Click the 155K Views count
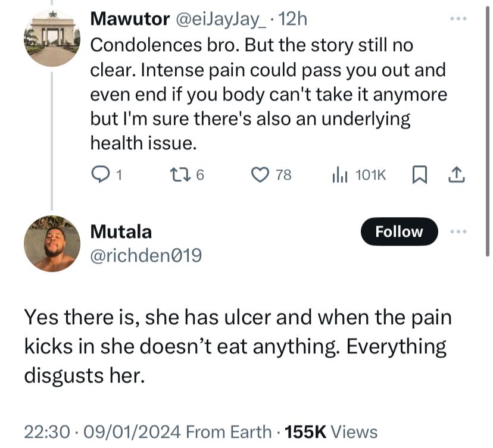 click(x=331, y=431)
